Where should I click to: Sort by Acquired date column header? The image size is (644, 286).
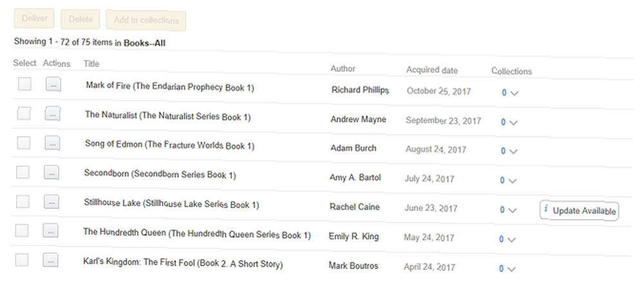tap(431, 70)
